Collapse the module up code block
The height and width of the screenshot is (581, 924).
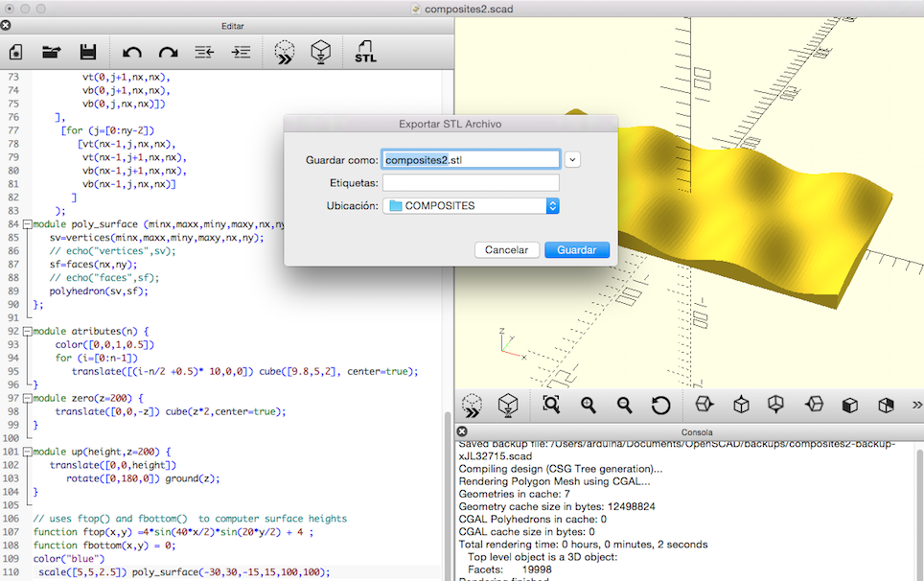pos(27,452)
